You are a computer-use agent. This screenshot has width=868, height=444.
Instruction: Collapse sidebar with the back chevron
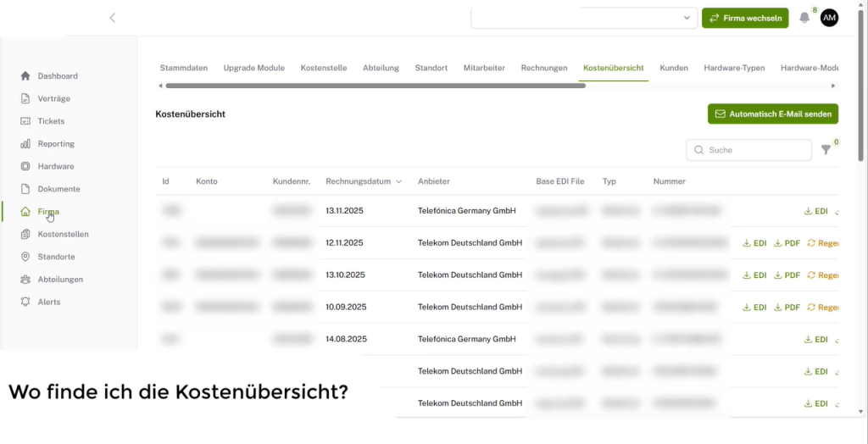tap(113, 18)
